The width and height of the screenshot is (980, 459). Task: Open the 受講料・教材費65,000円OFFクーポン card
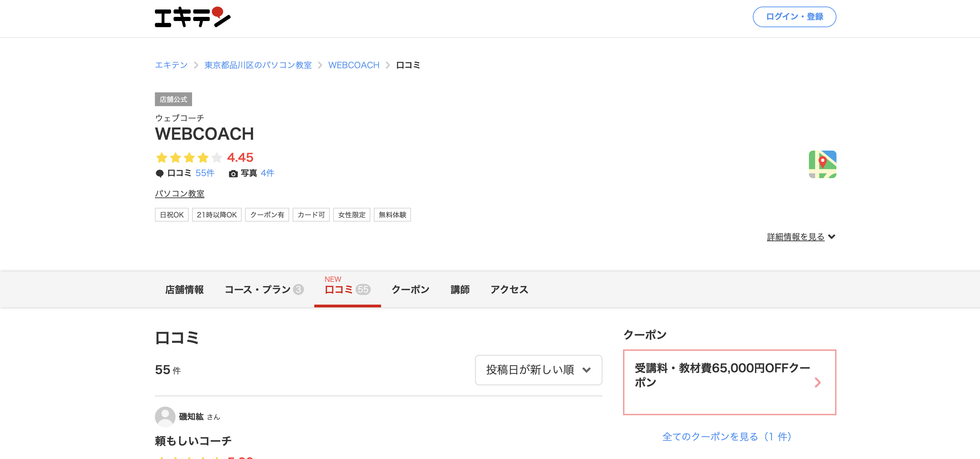(x=729, y=382)
